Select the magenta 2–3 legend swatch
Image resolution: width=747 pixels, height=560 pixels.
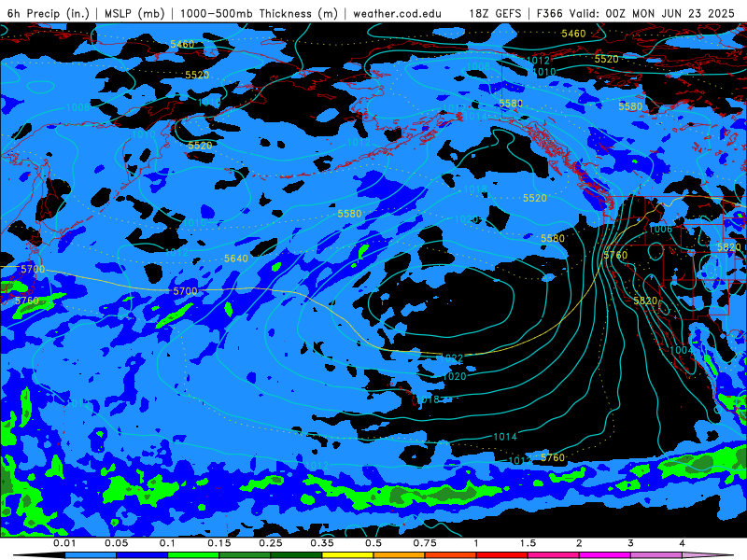(x=605, y=555)
